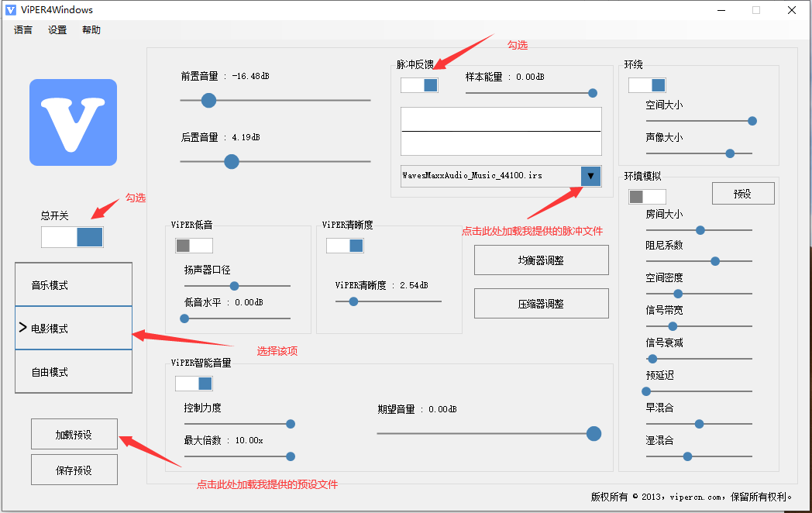Open the impulse file dropdown arrow
Screen dimensions: 812x513
point(590,176)
